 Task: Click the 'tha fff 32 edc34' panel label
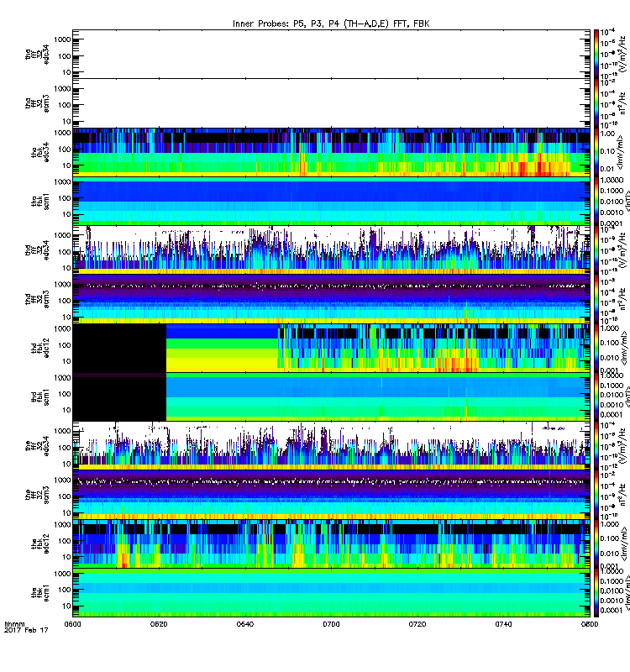coord(37,54)
